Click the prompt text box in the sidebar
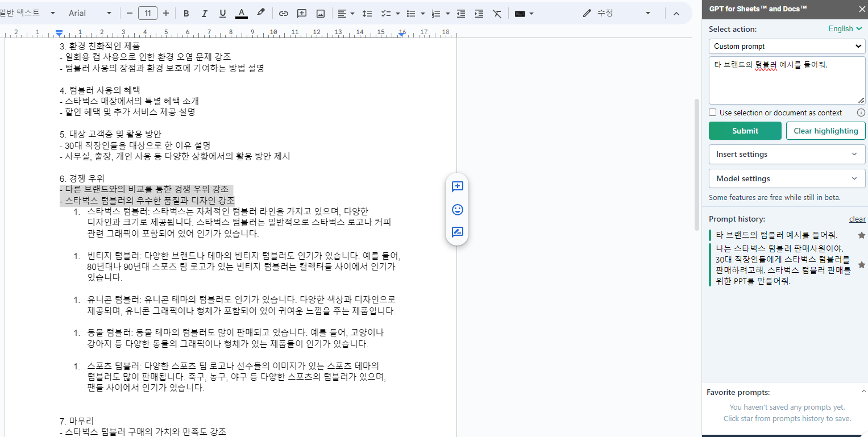 tap(787, 80)
